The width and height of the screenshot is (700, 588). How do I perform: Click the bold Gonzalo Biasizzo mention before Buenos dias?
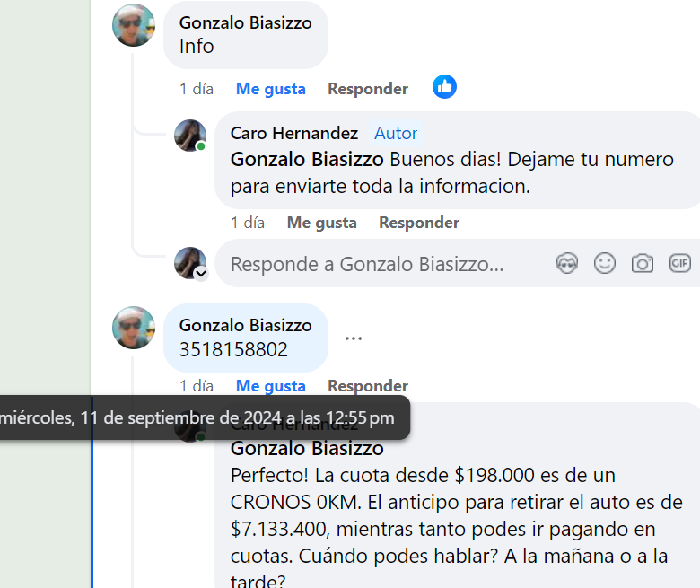(x=307, y=160)
